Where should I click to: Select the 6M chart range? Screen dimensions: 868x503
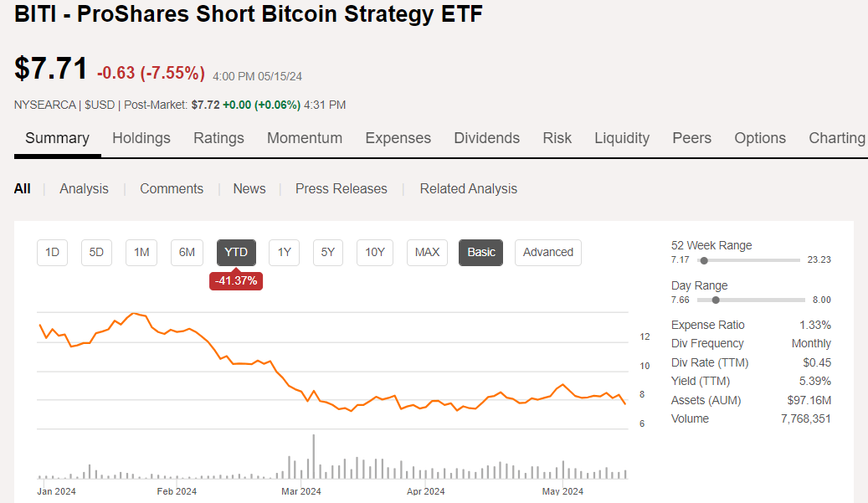[186, 252]
